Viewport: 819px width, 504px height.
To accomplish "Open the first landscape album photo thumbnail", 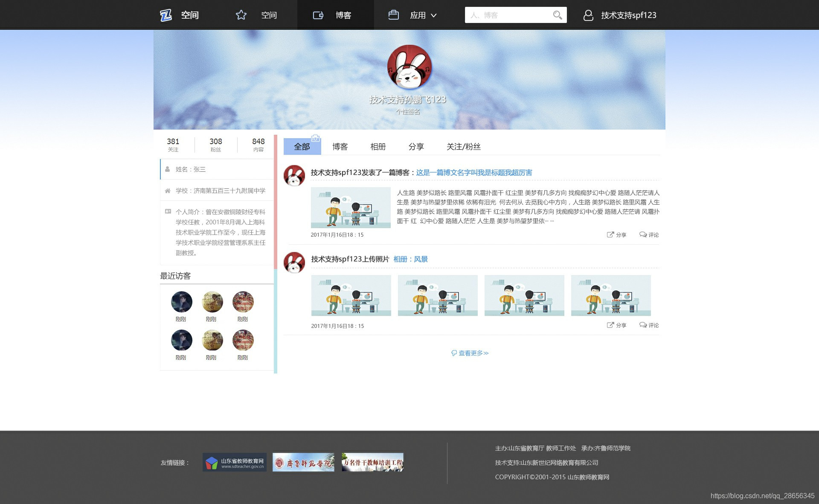I will click(x=351, y=295).
